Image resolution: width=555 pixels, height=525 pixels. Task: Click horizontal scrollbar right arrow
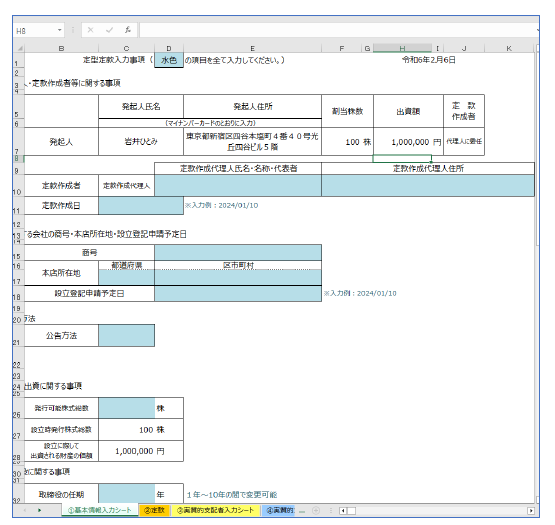click(x=531, y=510)
